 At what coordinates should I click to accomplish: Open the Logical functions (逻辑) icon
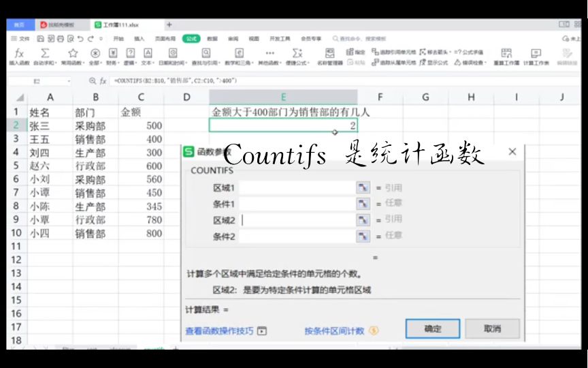click(131, 53)
